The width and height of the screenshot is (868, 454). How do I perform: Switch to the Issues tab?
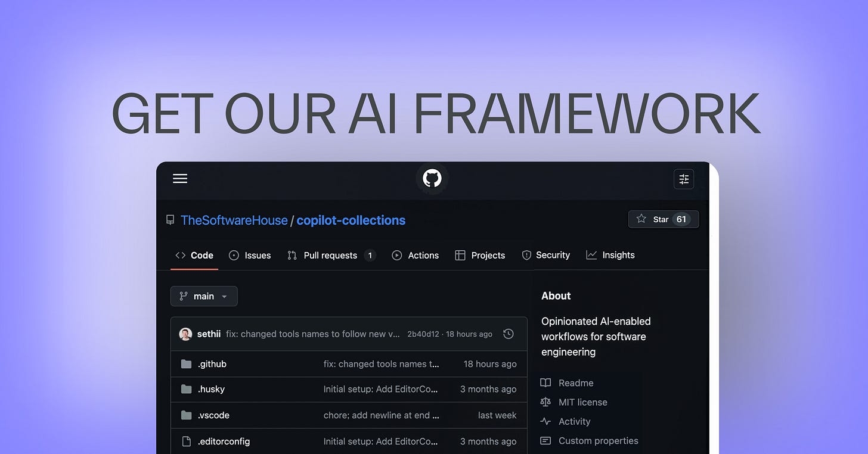(x=250, y=255)
